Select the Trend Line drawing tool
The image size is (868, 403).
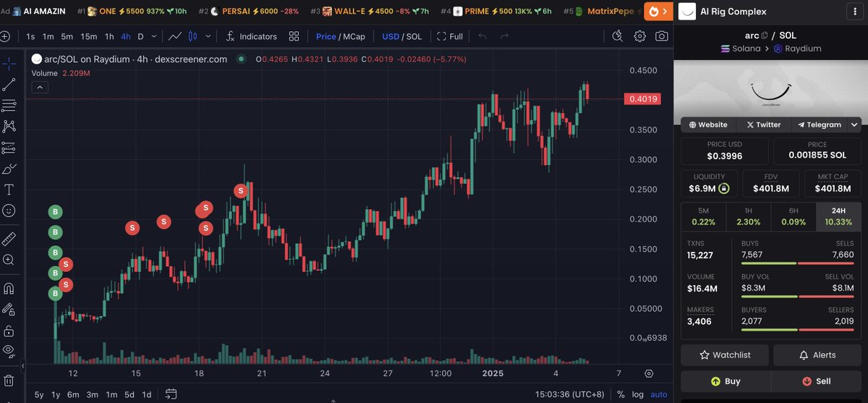click(x=9, y=85)
